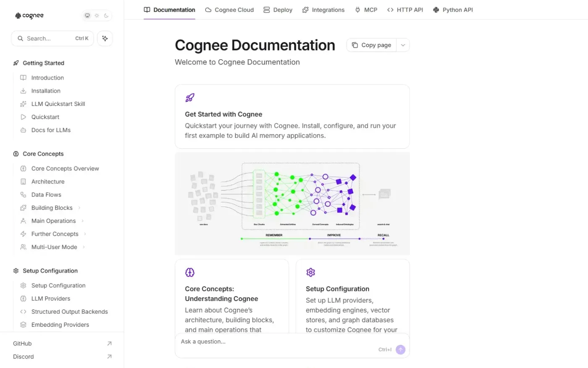Switch to Cognee Cloud tab
The height and width of the screenshot is (368, 588).
(x=229, y=10)
